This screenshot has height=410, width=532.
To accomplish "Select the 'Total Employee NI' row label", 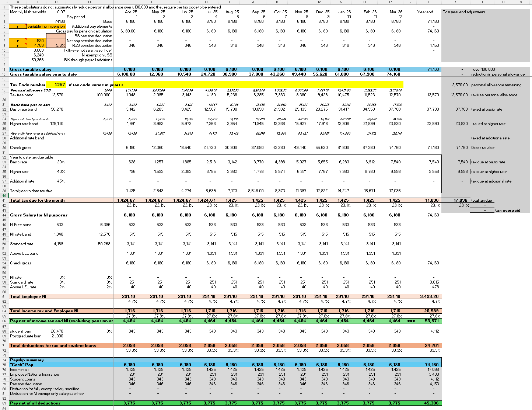I will [28, 296].
